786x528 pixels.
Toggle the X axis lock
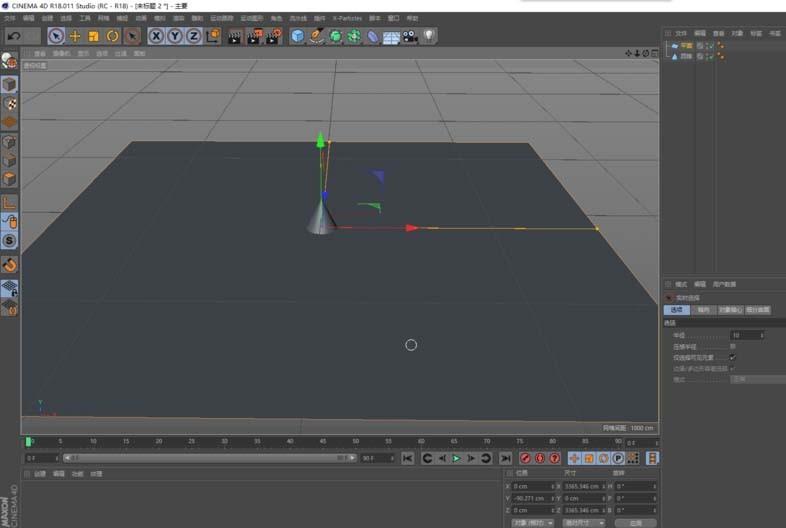coord(156,36)
